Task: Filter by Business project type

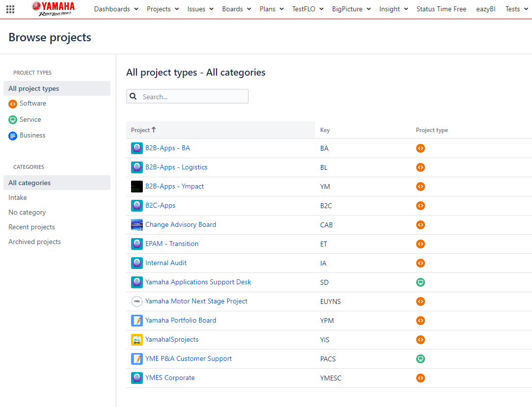Action: click(32, 136)
